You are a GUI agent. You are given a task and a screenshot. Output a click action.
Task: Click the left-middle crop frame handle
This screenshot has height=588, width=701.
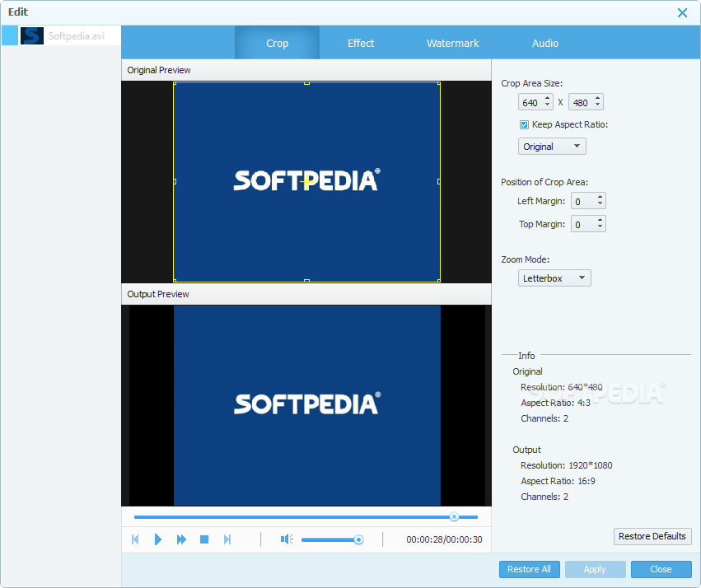(x=175, y=181)
